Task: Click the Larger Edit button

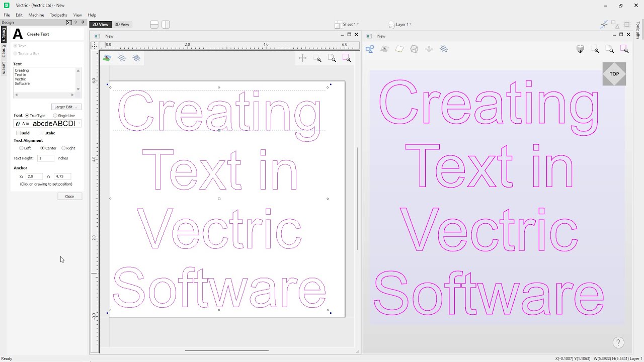Action: pyautogui.click(x=66, y=107)
